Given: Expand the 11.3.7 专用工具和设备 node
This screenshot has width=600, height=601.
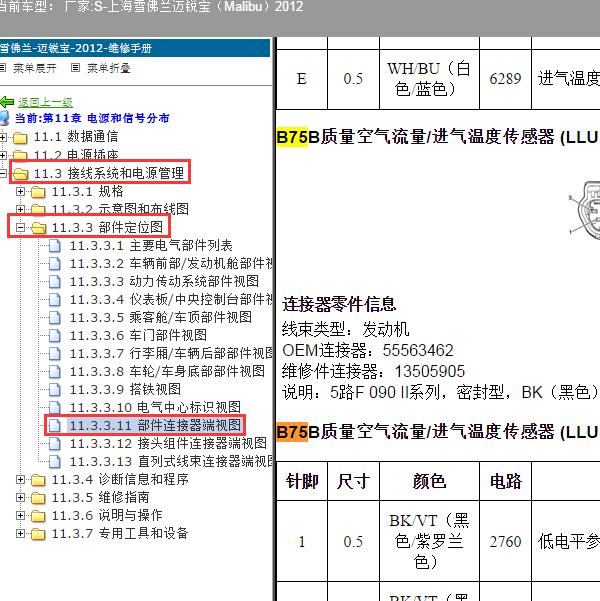Looking at the screenshot, I should (21, 533).
